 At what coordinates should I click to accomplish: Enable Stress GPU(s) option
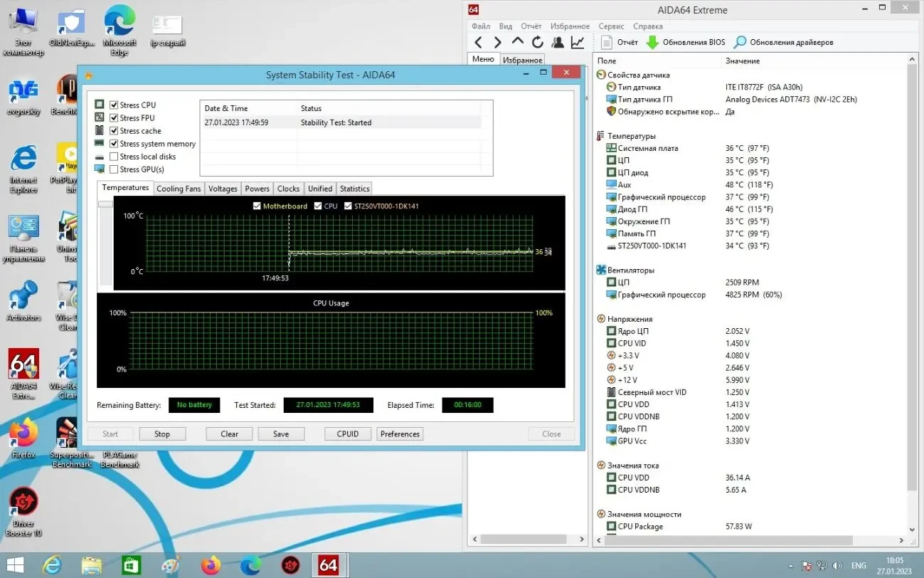tap(113, 169)
